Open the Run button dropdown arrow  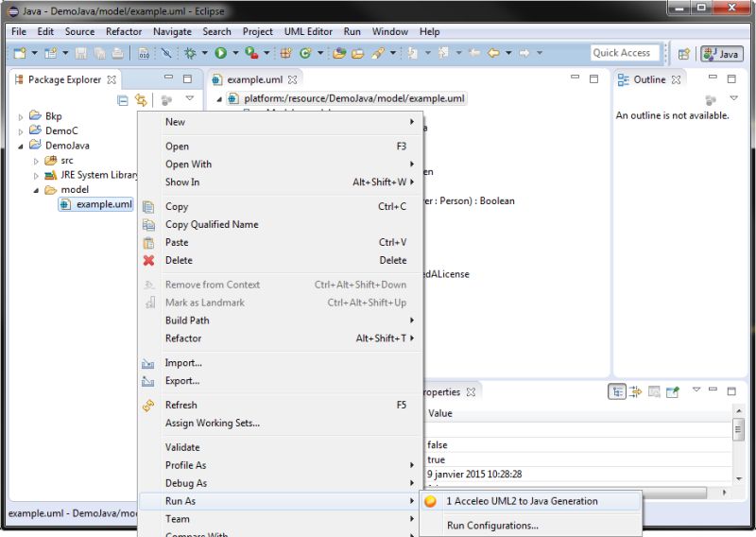pyautogui.click(x=235, y=53)
